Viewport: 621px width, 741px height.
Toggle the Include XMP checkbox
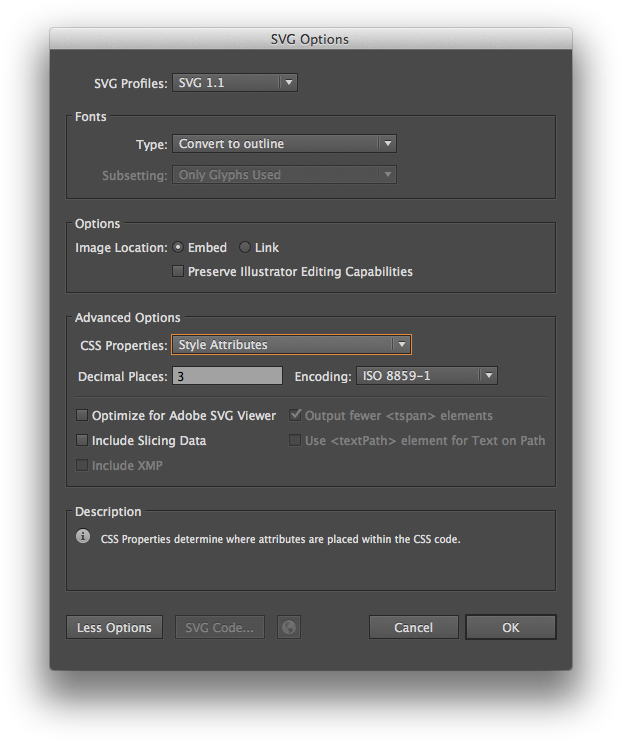click(82, 465)
